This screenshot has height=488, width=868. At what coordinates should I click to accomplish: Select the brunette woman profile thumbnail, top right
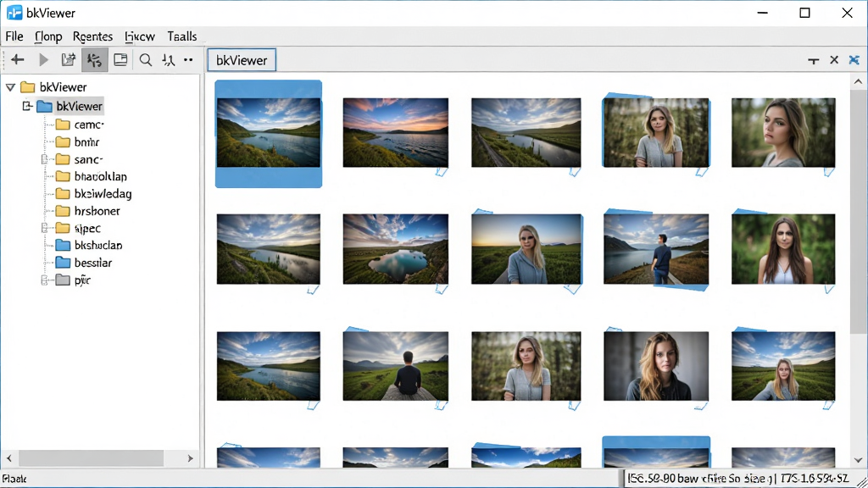pyautogui.click(x=783, y=133)
